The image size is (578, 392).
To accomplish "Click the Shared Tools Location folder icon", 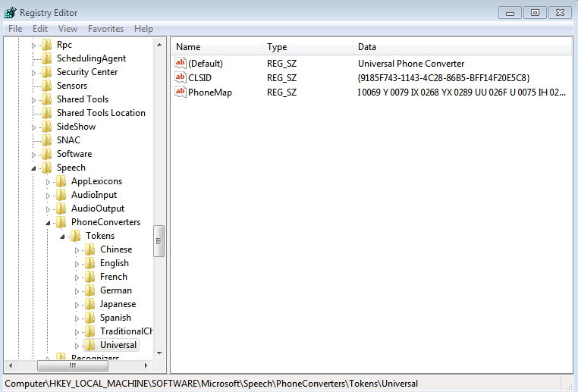I will pyautogui.click(x=47, y=113).
